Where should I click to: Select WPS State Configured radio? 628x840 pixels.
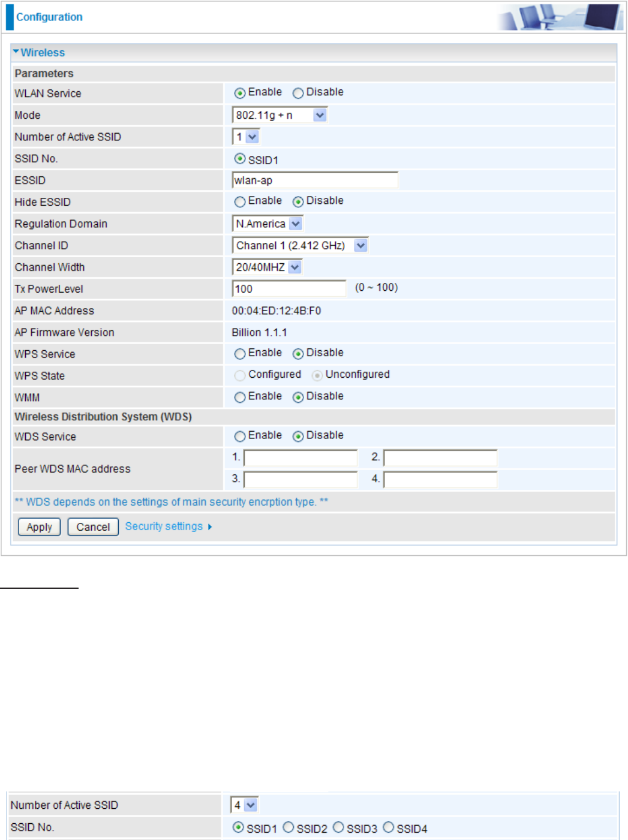pos(240,375)
